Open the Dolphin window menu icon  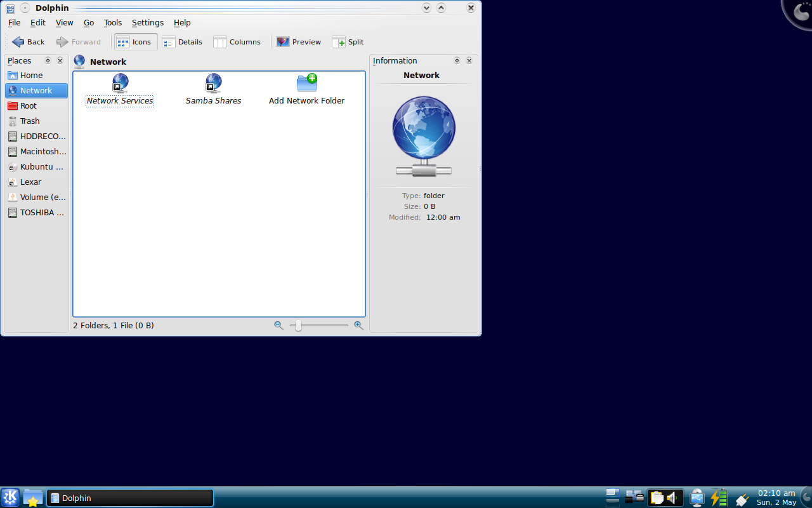point(11,8)
